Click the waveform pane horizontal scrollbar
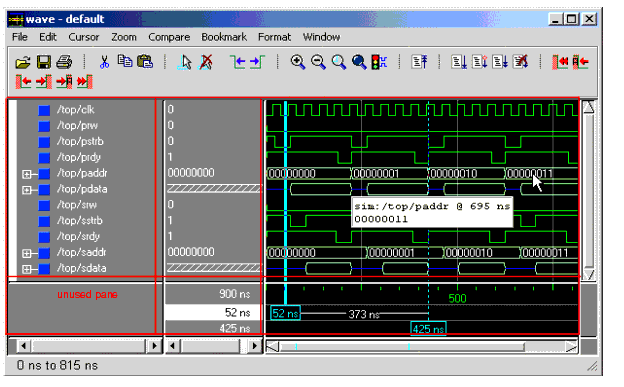 tap(422, 347)
